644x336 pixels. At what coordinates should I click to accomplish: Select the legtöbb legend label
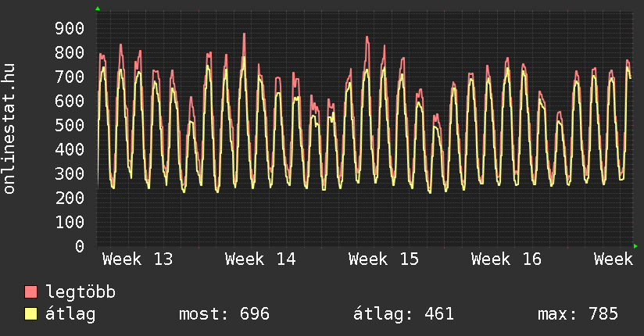pos(80,292)
